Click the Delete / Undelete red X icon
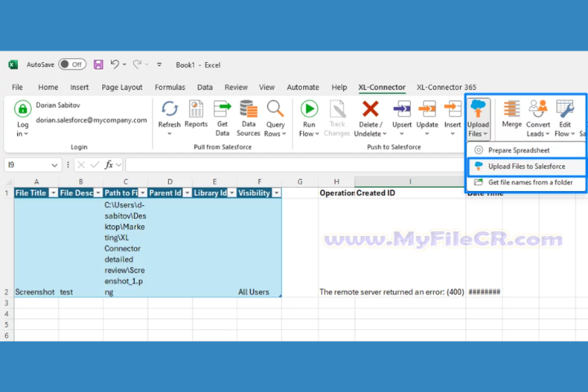Viewport: 588px width, 392px height. [x=370, y=109]
